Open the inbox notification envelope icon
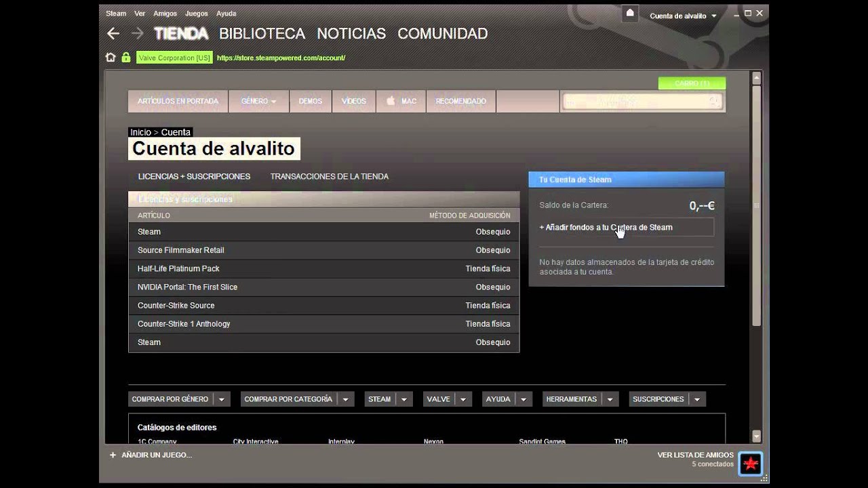Image resolution: width=868 pixels, height=488 pixels. coord(630,14)
